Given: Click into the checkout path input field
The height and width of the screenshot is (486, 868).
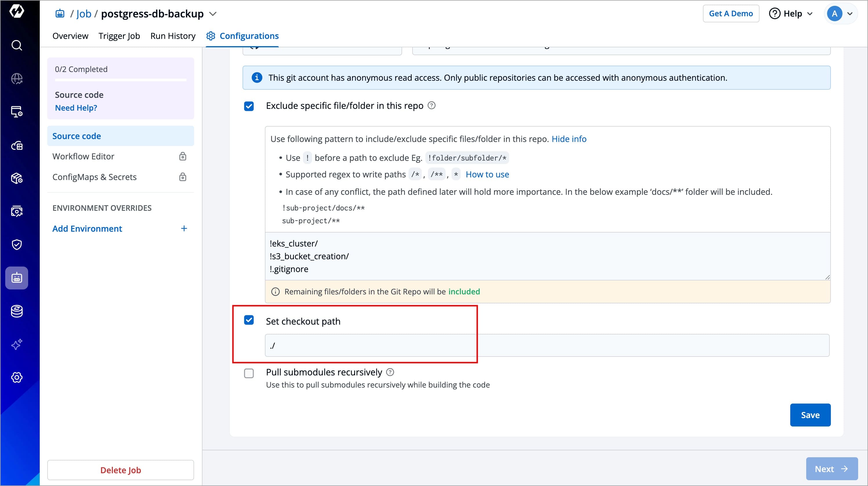Looking at the screenshot, I should point(547,345).
